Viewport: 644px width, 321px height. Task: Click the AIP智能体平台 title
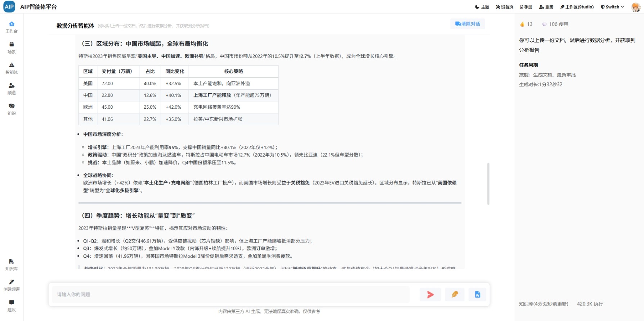pyautogui.click(x=39, y=7)
